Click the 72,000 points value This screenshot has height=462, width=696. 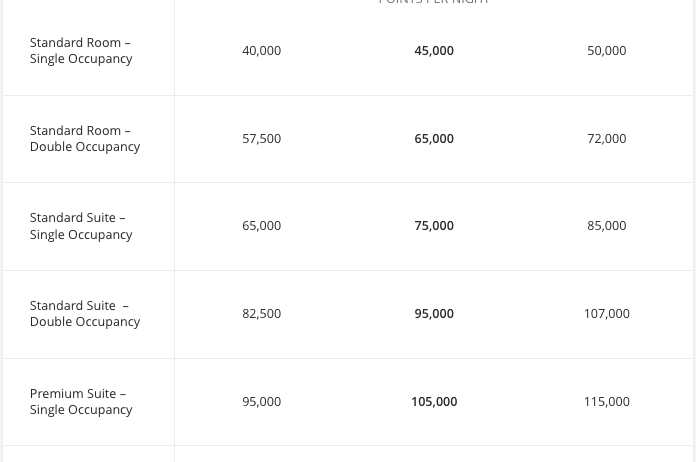(x=606, y=139)
